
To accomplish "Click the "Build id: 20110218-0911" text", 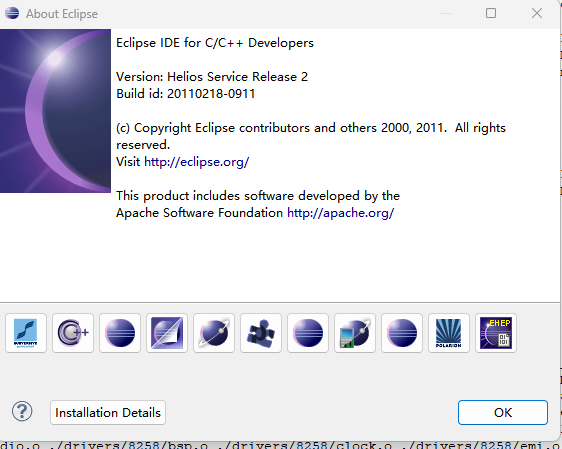I will coord(186,94).
